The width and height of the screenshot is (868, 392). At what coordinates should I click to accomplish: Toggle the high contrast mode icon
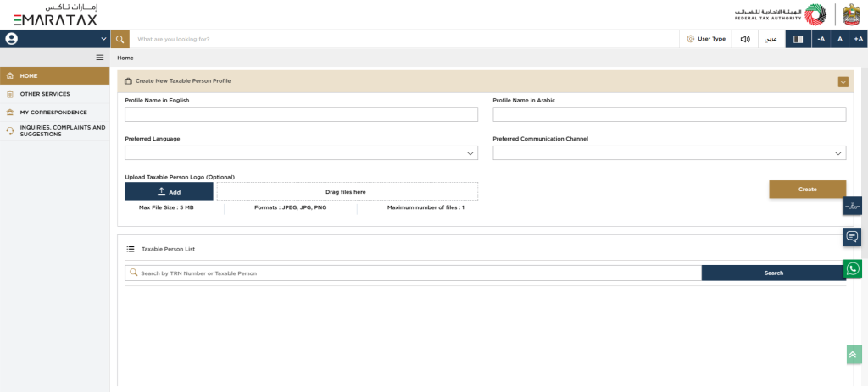click(797, 39)
